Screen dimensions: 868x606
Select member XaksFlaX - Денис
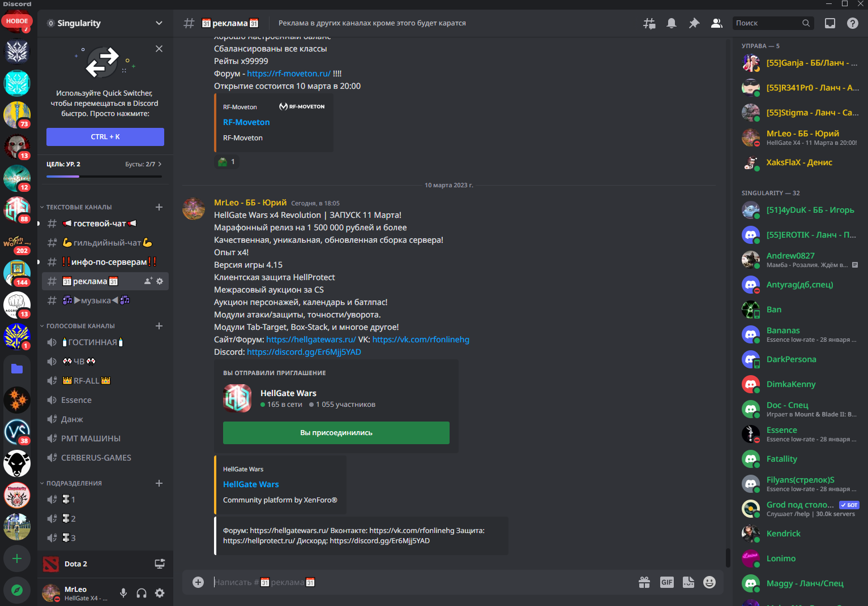click(800, 162)
